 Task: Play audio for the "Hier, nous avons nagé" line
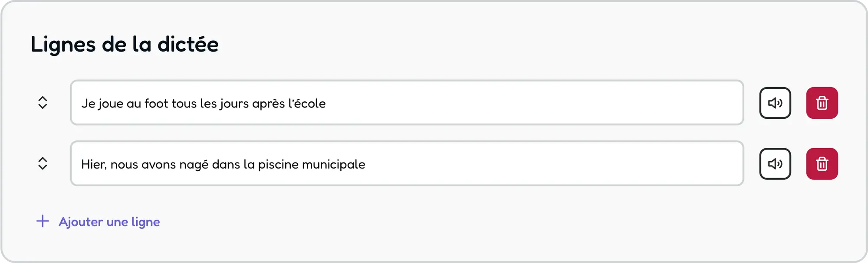775,164
